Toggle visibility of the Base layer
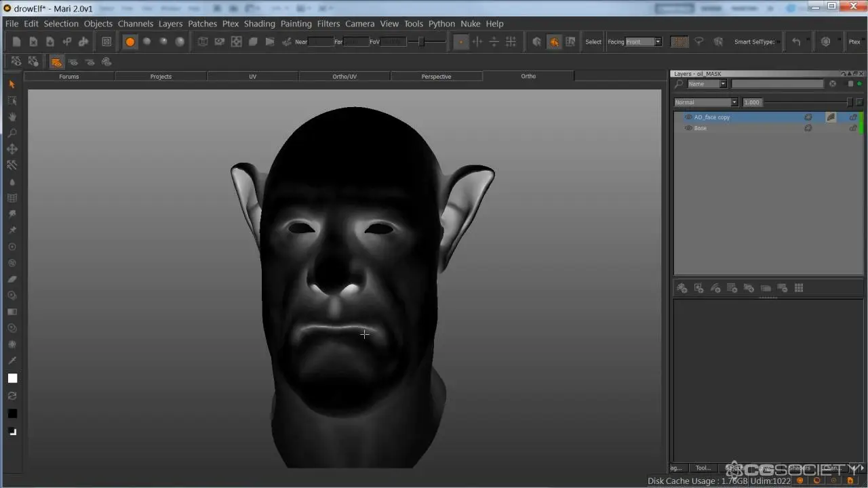Screen dimensions: 868x488 coord(688,128)
